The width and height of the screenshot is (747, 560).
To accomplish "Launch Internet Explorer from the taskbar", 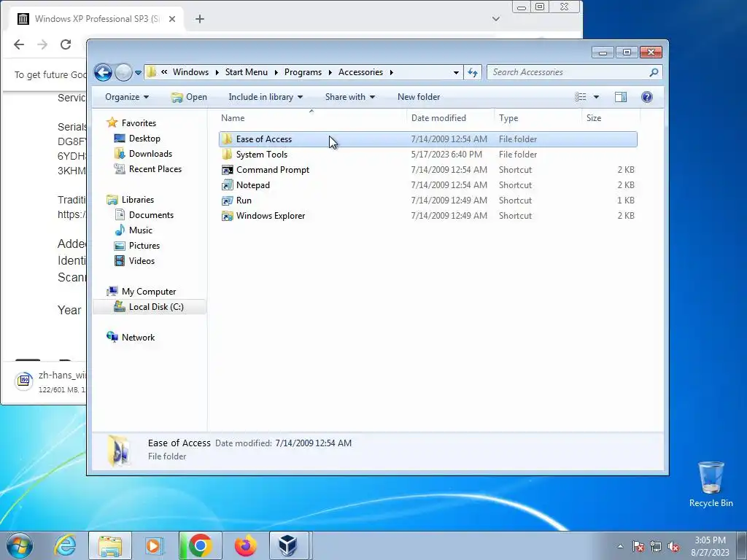I will 65,545.
